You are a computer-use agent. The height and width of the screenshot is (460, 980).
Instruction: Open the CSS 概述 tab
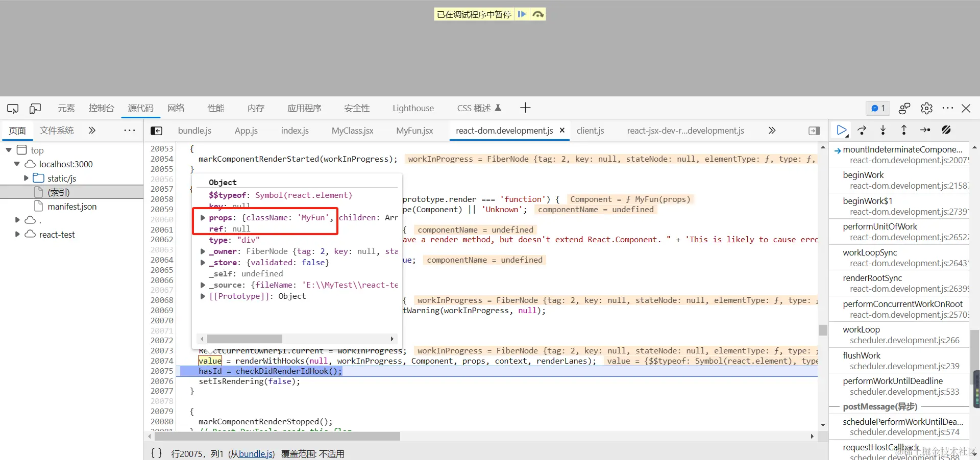pyautogui.click(x=479, y=108)
